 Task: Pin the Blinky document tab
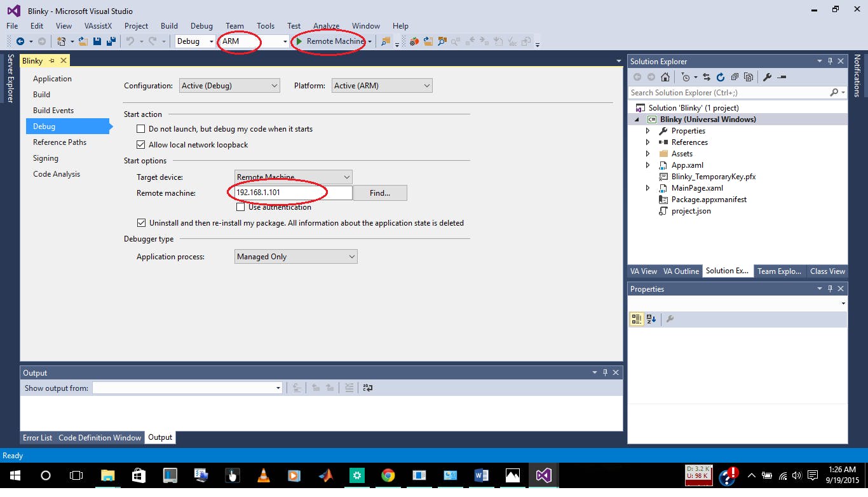[x=52, y=61]
